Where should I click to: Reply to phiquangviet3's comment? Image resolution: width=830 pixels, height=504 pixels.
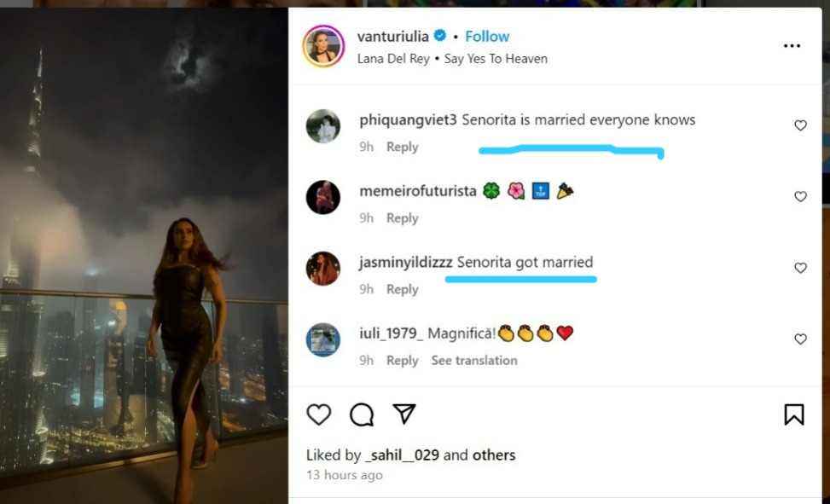click(402, 147)
